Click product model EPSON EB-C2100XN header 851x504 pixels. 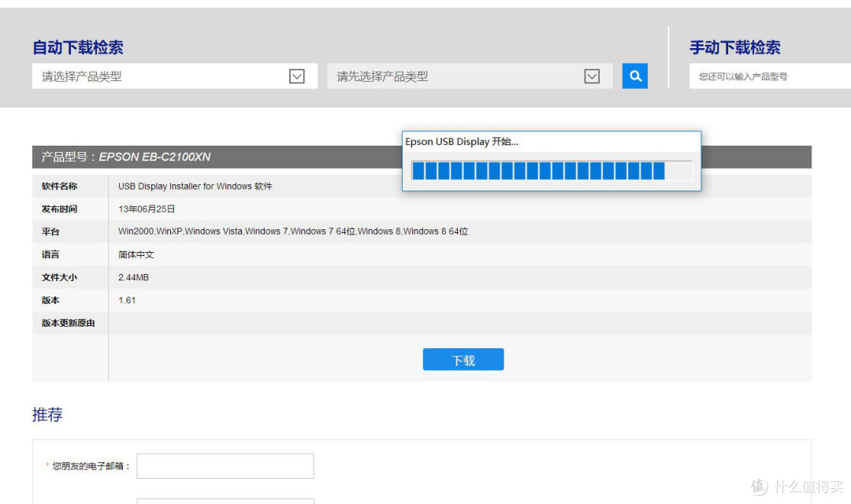126,157
